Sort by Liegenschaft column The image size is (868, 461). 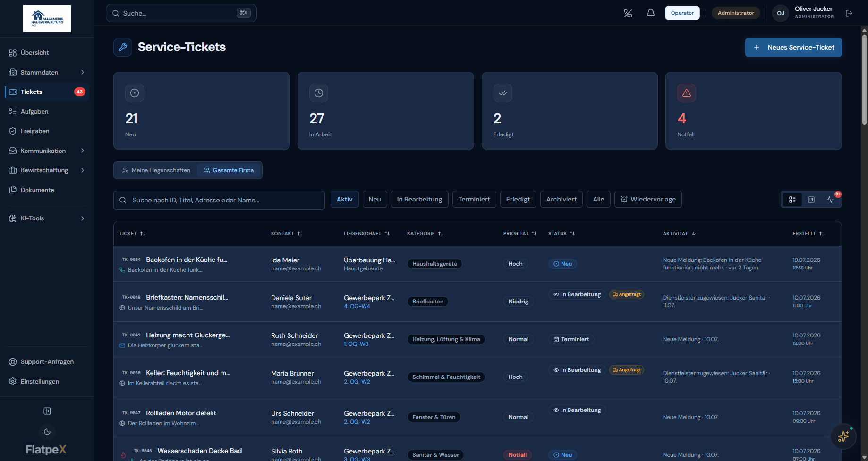[367, 234]
